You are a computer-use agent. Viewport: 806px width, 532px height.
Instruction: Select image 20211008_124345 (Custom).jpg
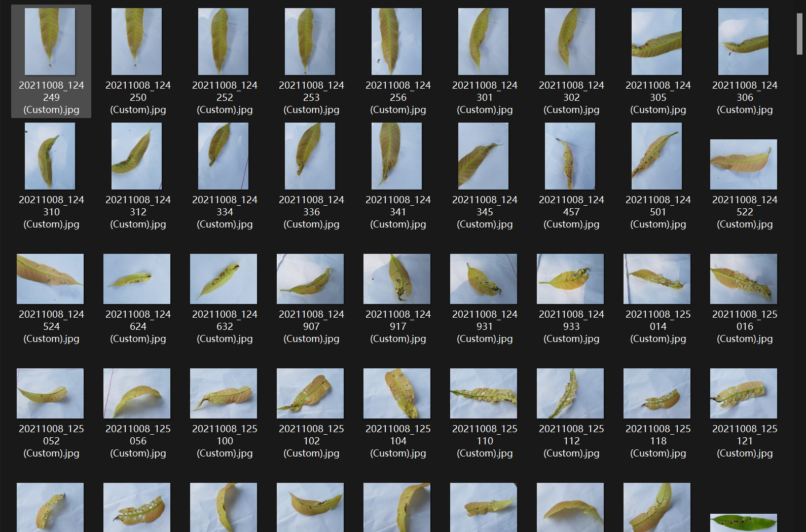[484, 156]
